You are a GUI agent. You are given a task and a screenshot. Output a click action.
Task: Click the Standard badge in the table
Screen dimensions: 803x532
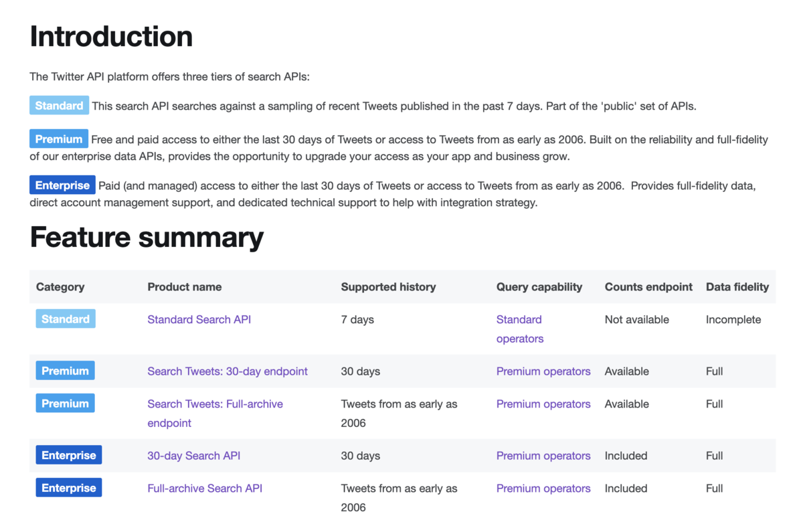click(66, 319)
